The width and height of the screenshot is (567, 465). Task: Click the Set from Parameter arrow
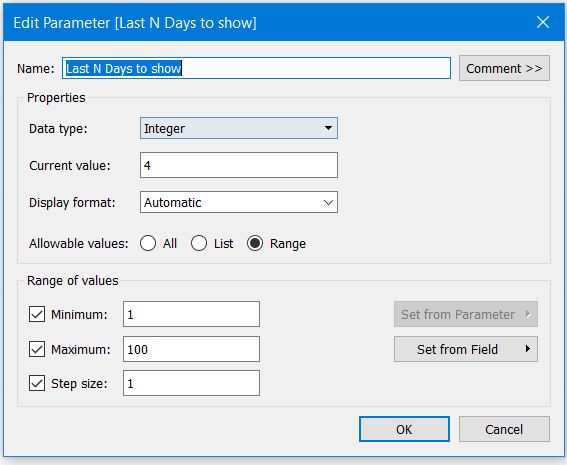[528, 314]
